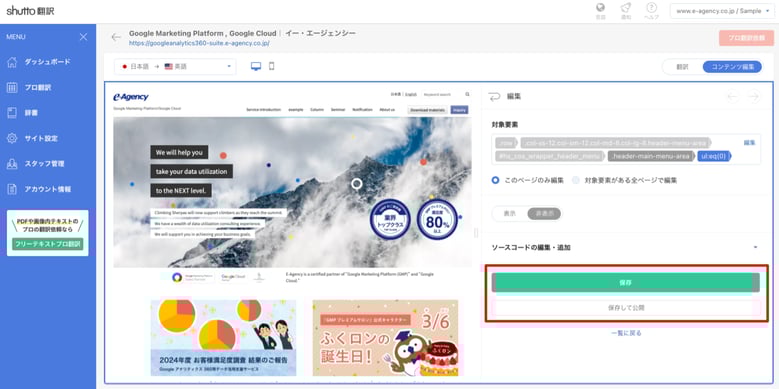
Task: Open アカウント情報 in the sidebar
Action: pyautogui.click(x=48, y=189)
